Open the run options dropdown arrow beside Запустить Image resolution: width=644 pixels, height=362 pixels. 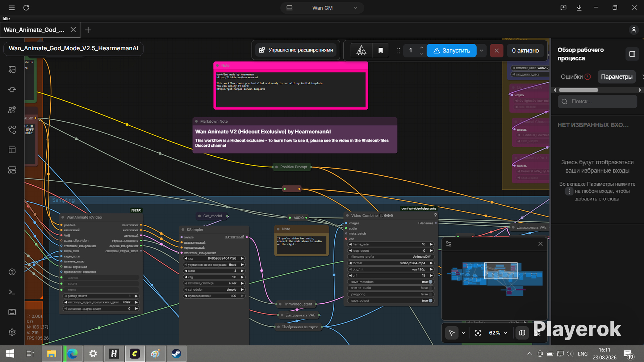[x=481, y=51]
